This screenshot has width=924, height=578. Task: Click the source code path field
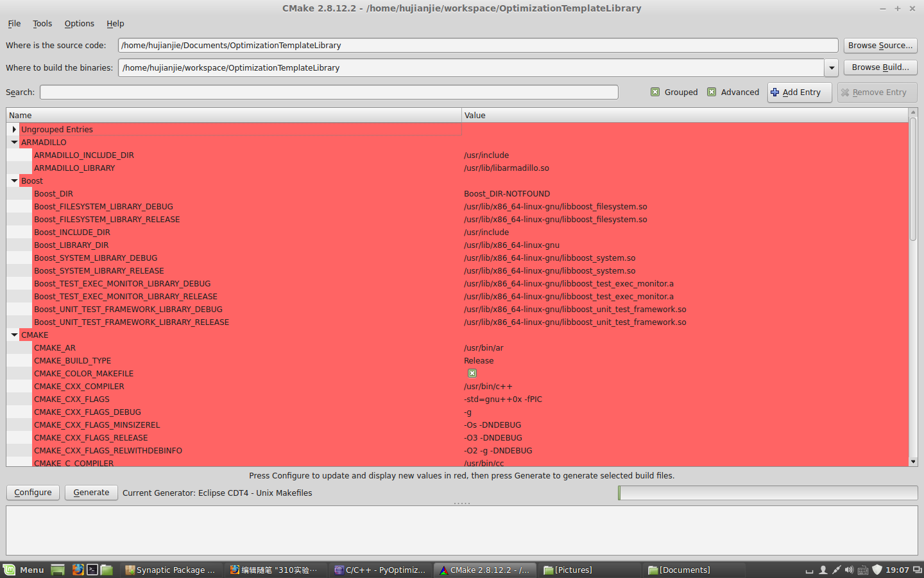478,45
